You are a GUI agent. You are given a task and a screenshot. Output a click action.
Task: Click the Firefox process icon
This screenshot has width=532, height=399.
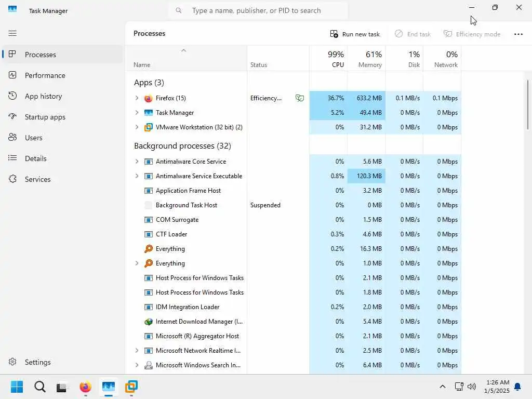(148, 98)
